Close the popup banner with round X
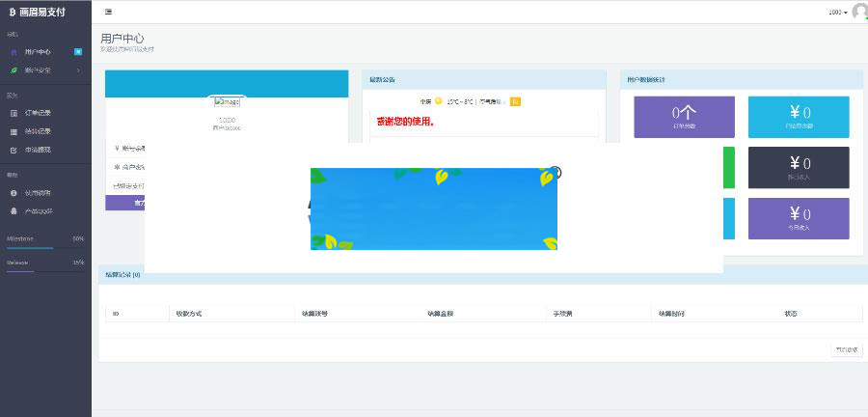This screenshot has height=417, width=868. click(555, 173)
